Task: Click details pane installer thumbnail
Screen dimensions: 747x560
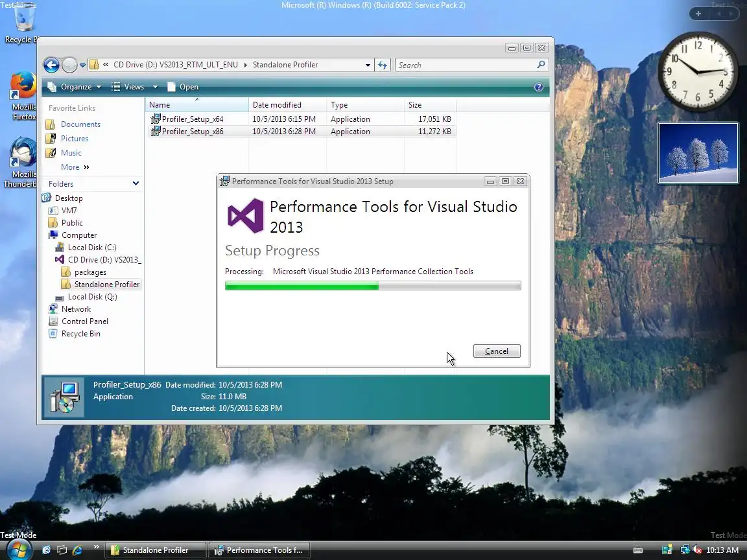Action: tap(64, 397)
